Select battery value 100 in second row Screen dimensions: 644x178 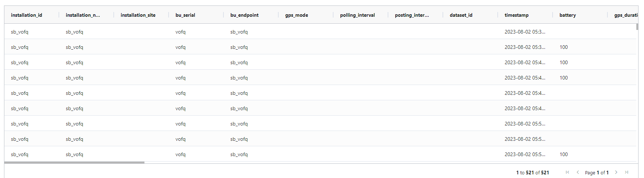[x=564, y=47]
